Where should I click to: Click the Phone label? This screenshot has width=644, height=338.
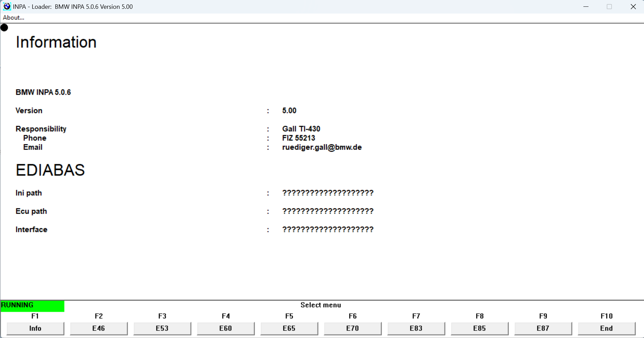point(35,138)
